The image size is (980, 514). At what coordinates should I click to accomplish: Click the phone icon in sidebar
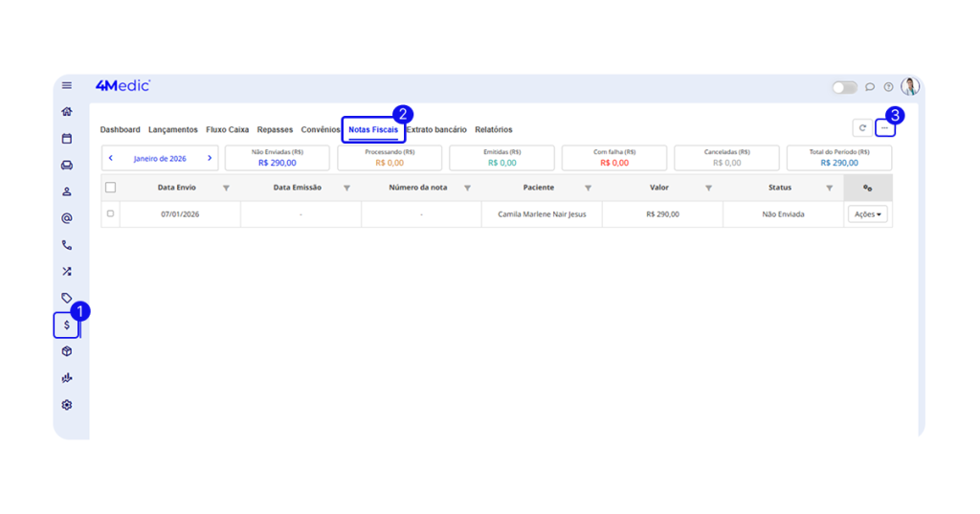66,245
